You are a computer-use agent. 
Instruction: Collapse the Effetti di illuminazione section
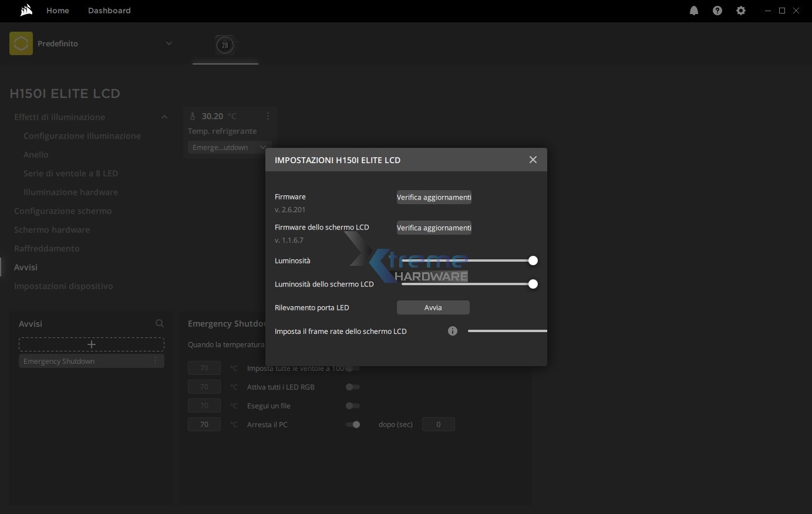[164, 117]
